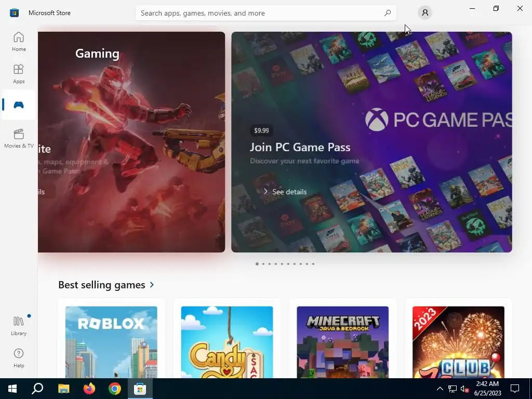Open the Home section in sidebar

(x=19, y=42)
